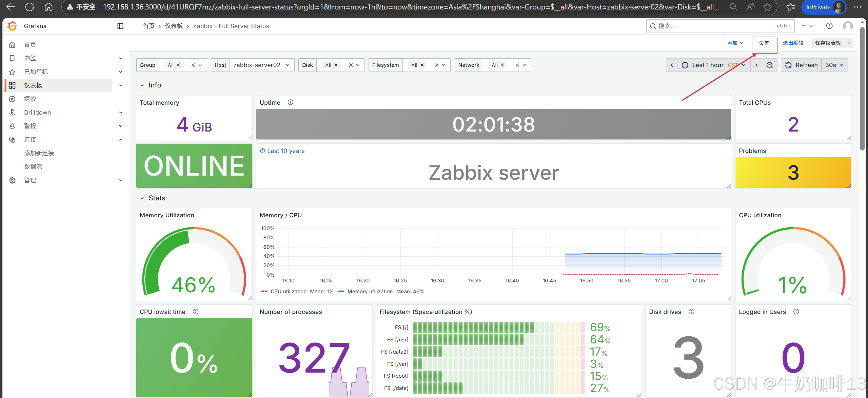Clear the Network variable selection
868x398 pixels.
click(517, 65)
